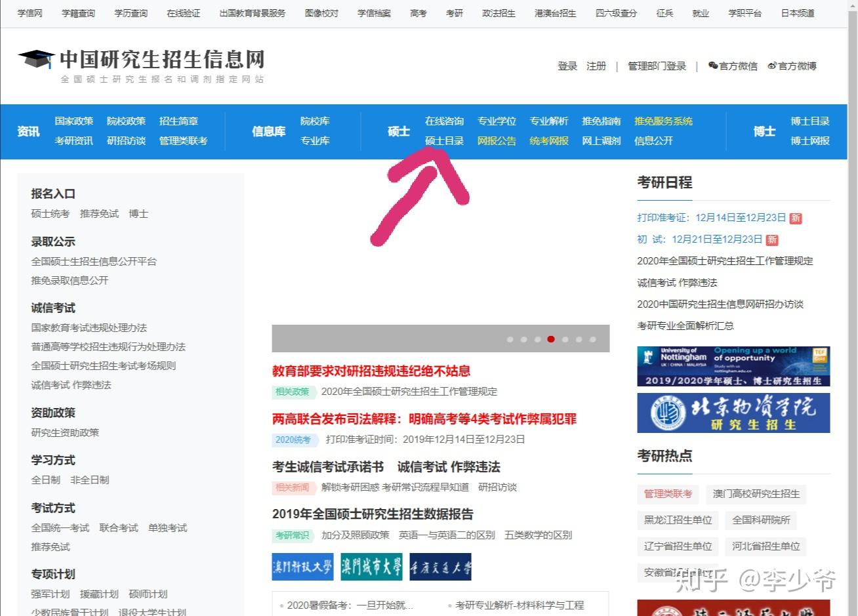Click the graduation cap site logo

[x=36, y=60]
